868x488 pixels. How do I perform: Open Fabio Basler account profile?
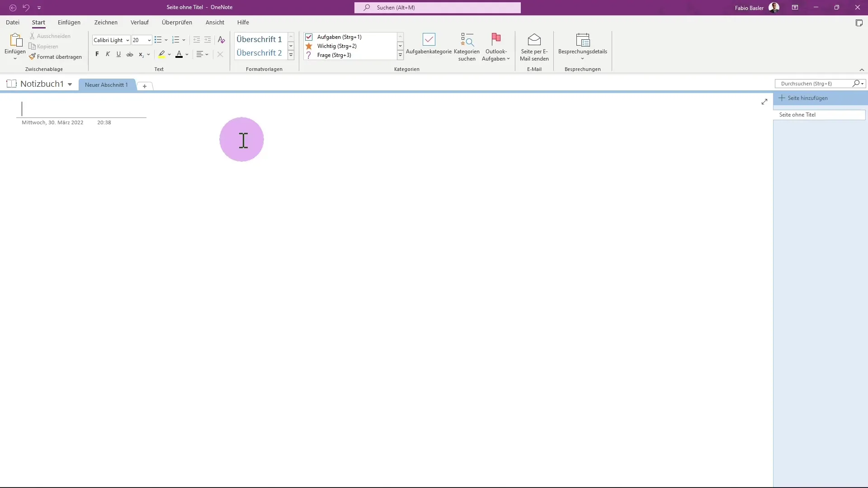point(757,8)
